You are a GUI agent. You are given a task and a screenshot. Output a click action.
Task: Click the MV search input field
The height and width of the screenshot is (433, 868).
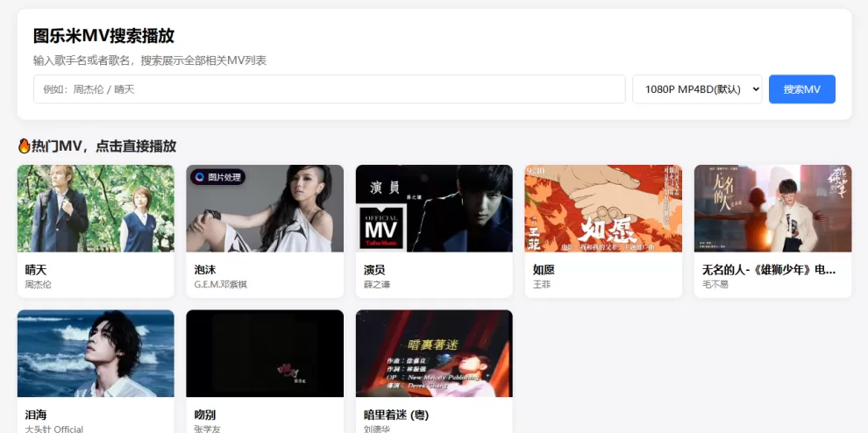329,89
